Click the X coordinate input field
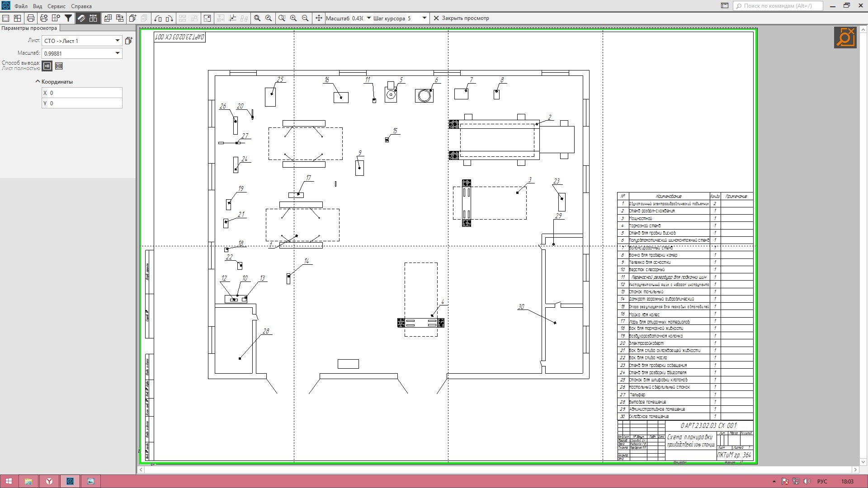 85,93
